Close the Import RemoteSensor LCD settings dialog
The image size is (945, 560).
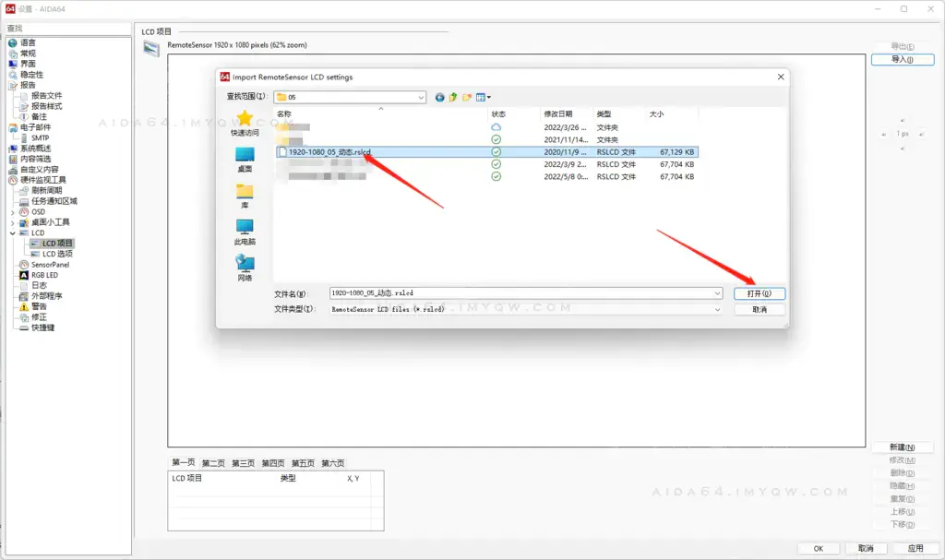tap(781, 77)
